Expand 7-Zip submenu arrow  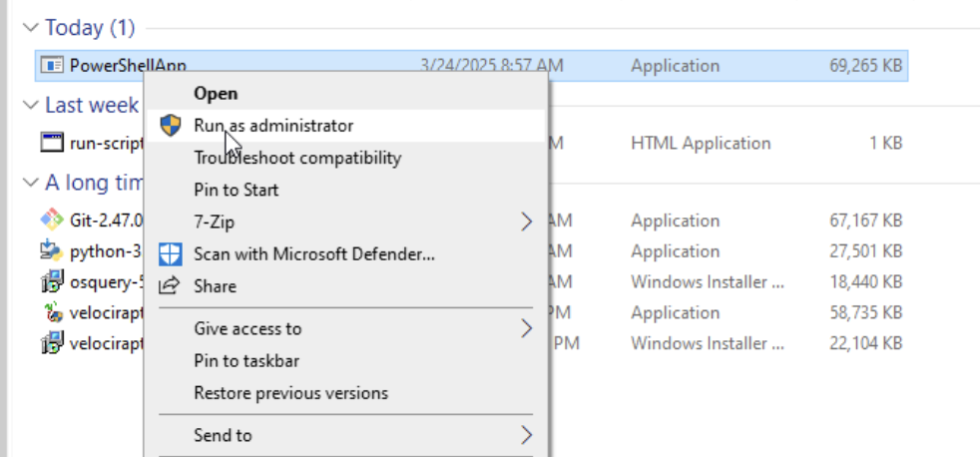click(526, 222)
